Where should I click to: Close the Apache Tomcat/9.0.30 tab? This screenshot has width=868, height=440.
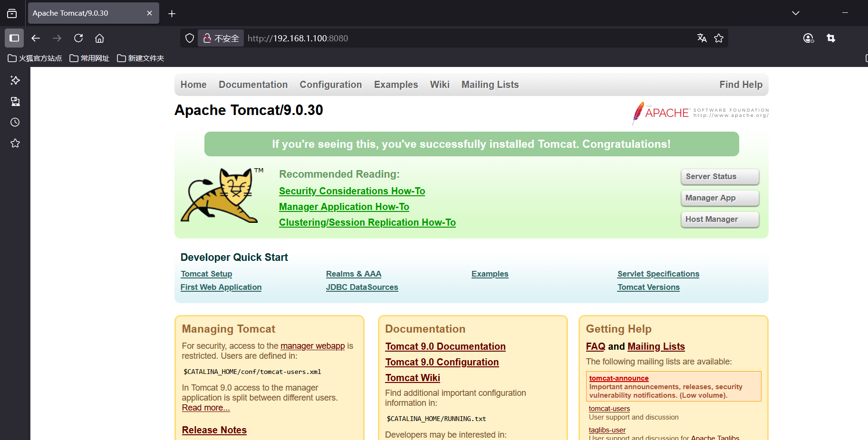149,13
